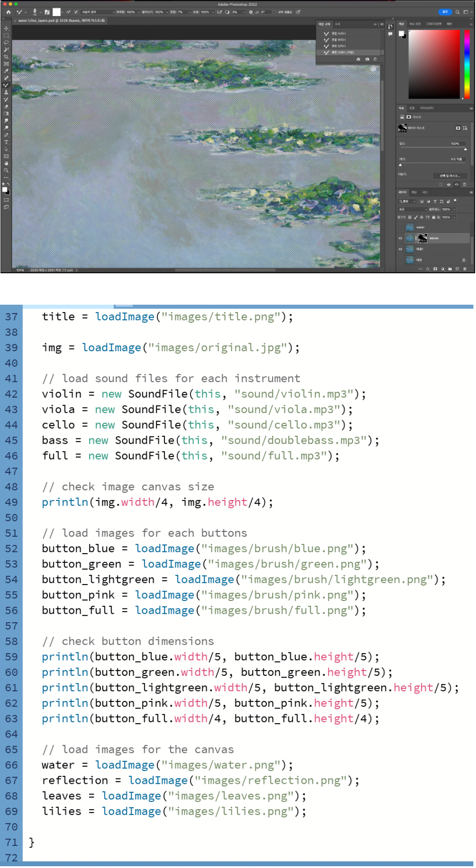Open the tool preset picker arrow
The image size is (476, 868).
[26, 12]
